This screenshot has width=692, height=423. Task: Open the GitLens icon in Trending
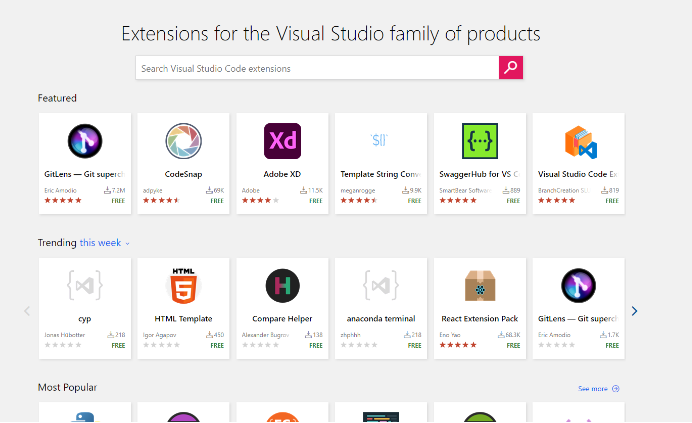(579, 286)
